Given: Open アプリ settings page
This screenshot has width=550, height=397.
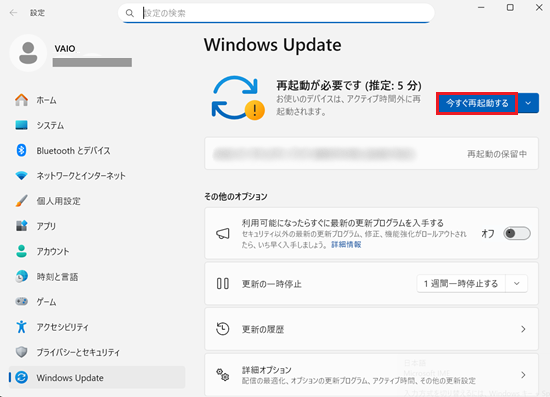Looking at the screenshot, I should (97, 226).
